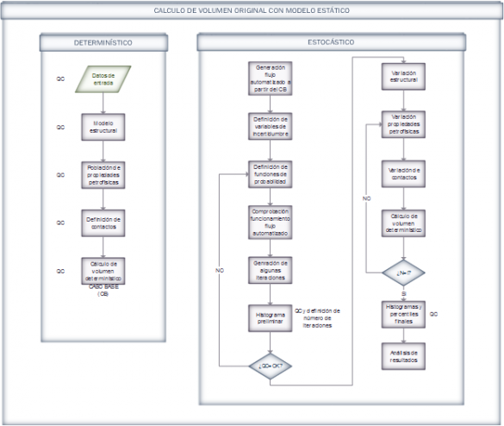Click the Histogramas y percentiles finales box
504x426 pixels.
[x=403, y=315]
